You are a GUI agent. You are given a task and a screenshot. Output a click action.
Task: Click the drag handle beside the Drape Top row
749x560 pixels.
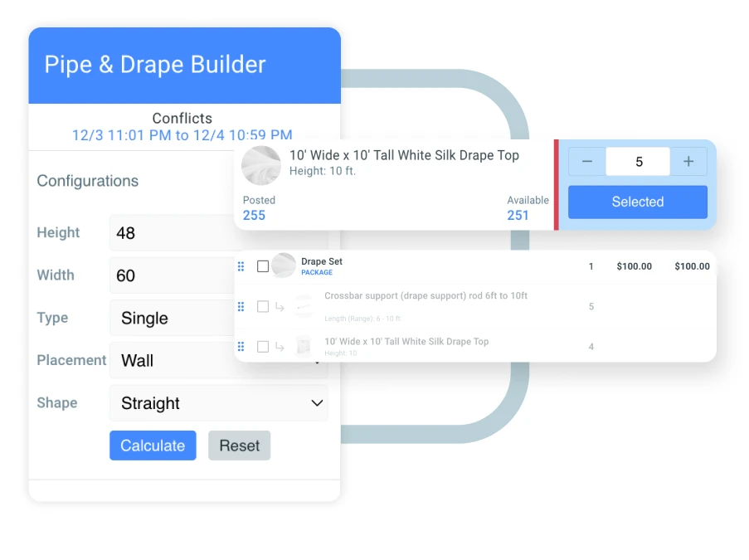pyautogui.click(x=241, y=347)
